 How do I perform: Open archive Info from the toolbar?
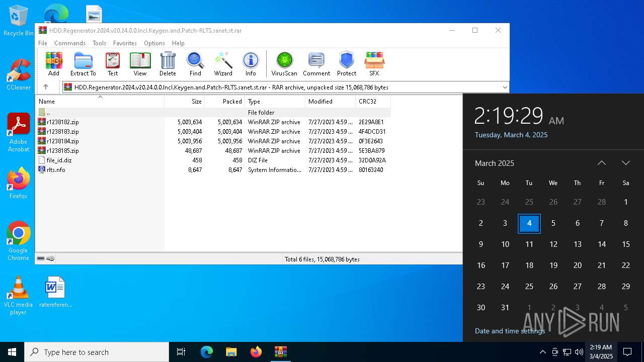251,64
